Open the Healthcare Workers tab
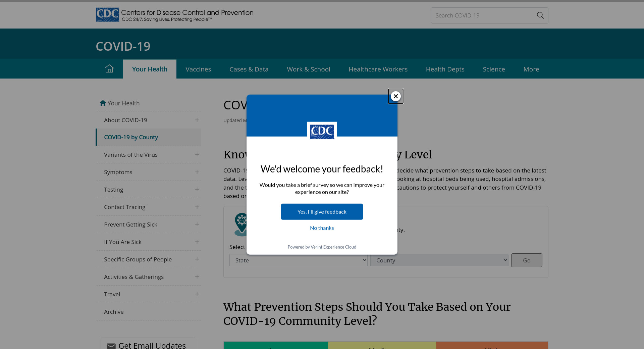 (x=378, y=69)
